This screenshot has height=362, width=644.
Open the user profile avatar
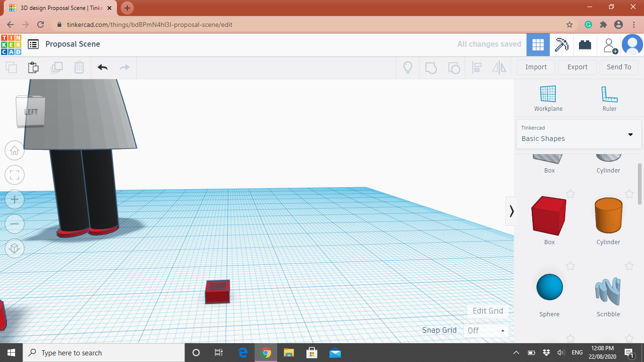tap(632, 45)
